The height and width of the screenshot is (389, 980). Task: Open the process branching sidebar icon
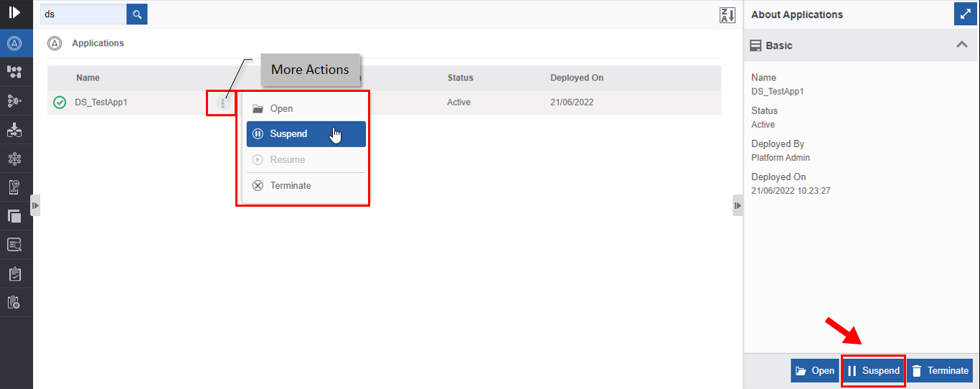14,100
